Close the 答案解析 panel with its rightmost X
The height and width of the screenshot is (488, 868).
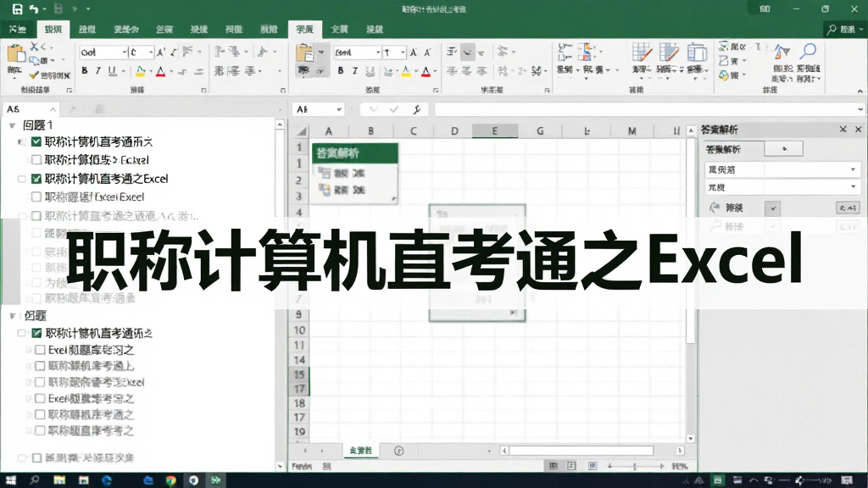(x=858, y=129)
